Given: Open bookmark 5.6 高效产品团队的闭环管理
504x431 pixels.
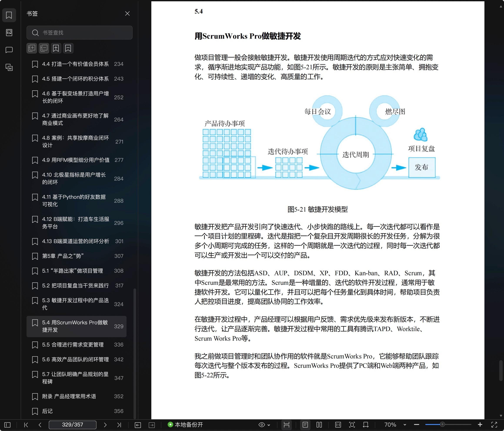Looking at the screenshot, I should coord(77,359).
